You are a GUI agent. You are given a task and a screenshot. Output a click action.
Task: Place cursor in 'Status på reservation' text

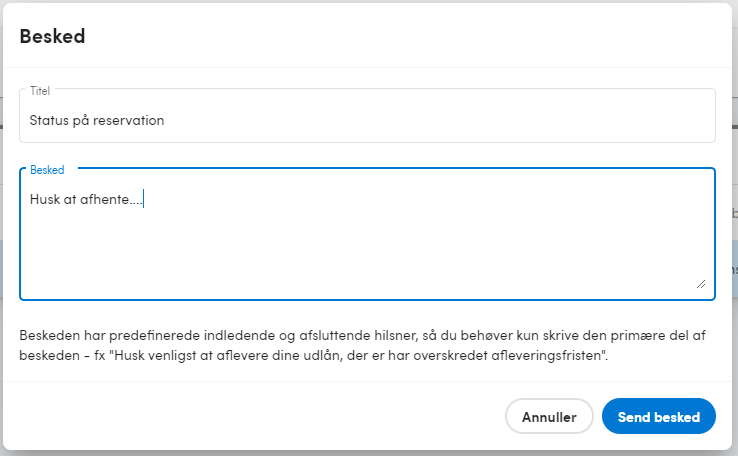tap(96, 120)
